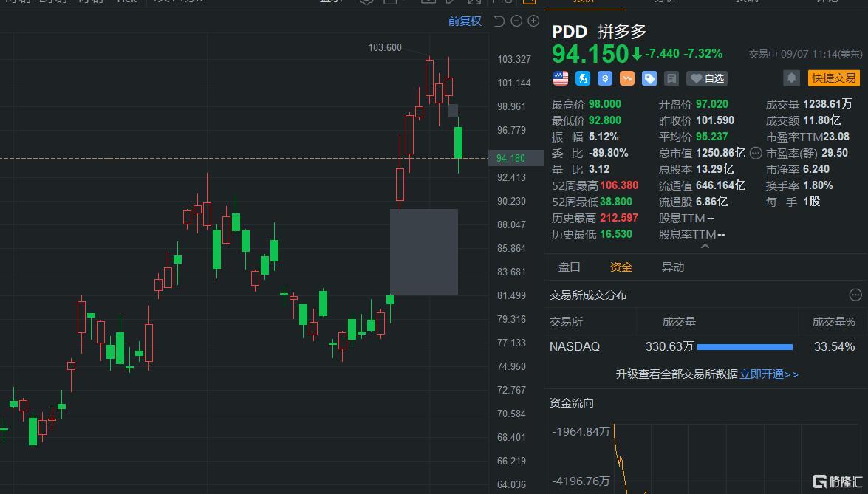Viewport: 868px width, 494px height.
Task: Zoom in chart with plus circle icon
Action: 533,21
